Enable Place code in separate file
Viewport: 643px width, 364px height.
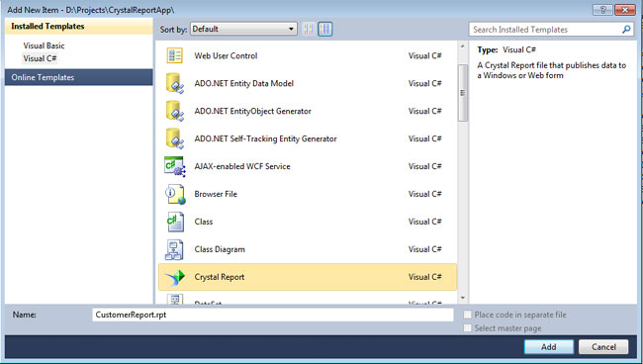[x=467, y=315]
